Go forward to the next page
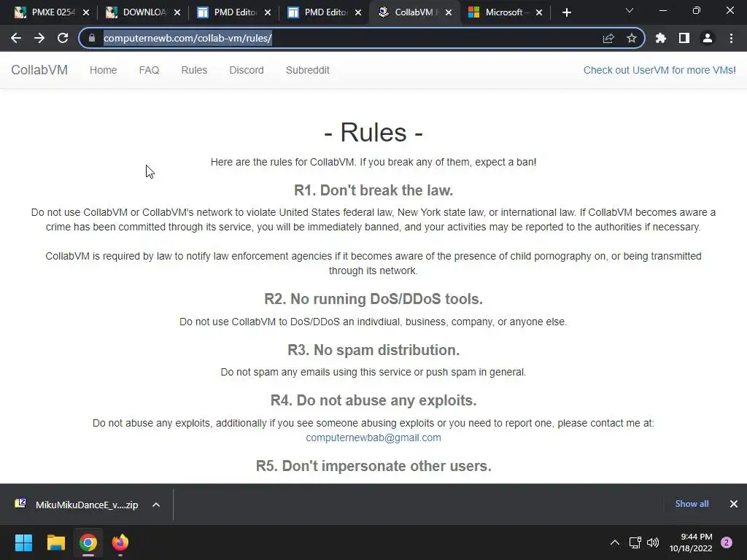The height and width of the screenshot is (560, 747). [39, 38]
